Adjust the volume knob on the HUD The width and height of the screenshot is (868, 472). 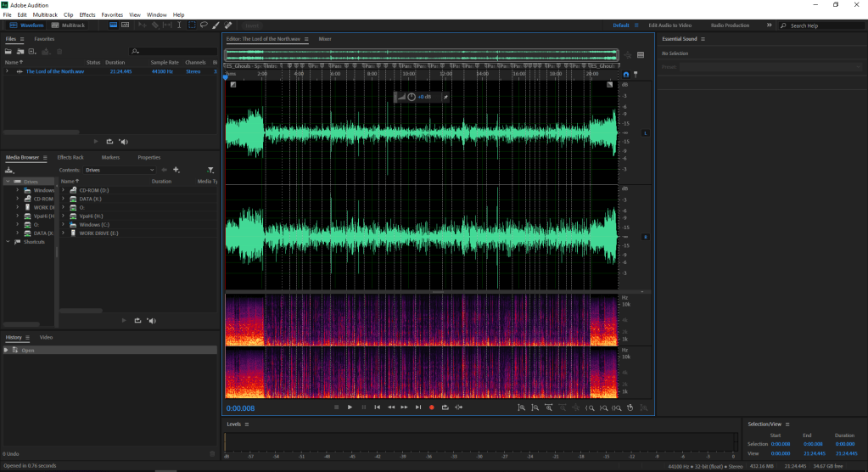pyautogui.click(x=412, y=97)
